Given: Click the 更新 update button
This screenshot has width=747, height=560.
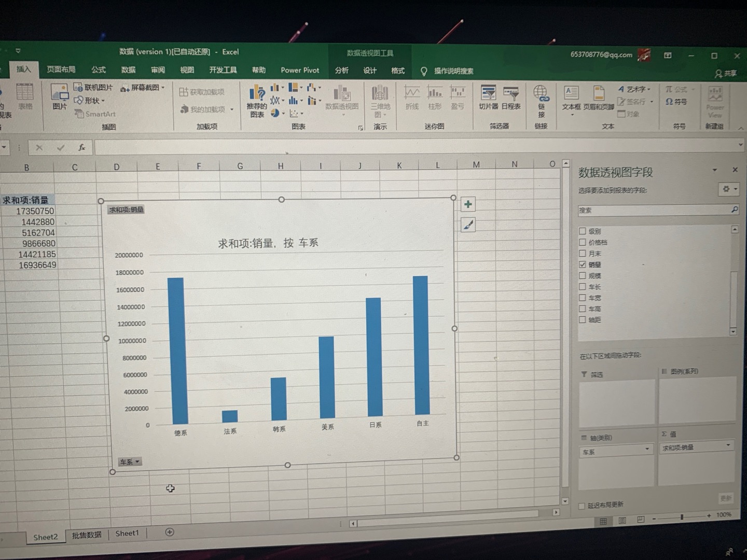Looking at the screenshot, I should [726, 498].
